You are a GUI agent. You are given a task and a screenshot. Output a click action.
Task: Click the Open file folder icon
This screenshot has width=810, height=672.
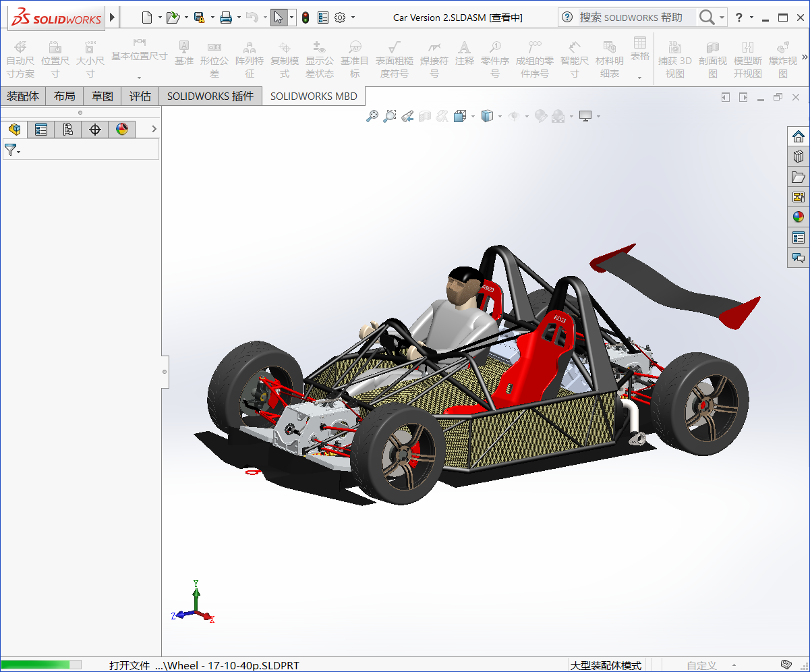[173, 18]
